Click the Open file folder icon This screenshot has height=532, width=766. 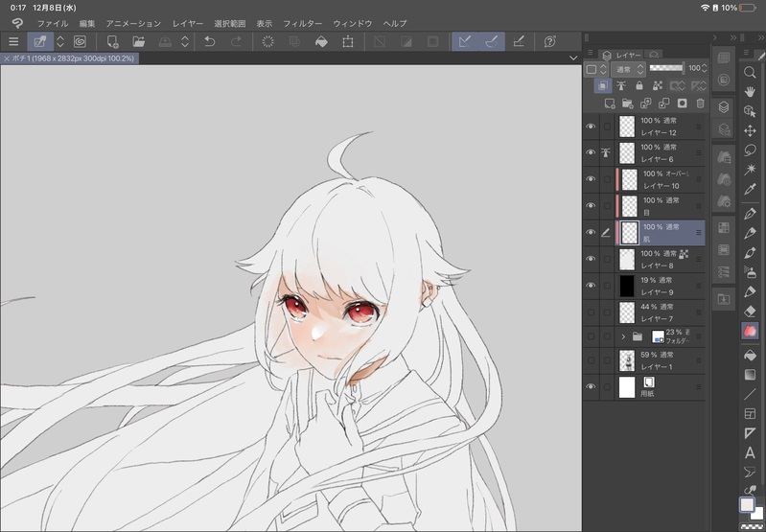click(139, 42)
